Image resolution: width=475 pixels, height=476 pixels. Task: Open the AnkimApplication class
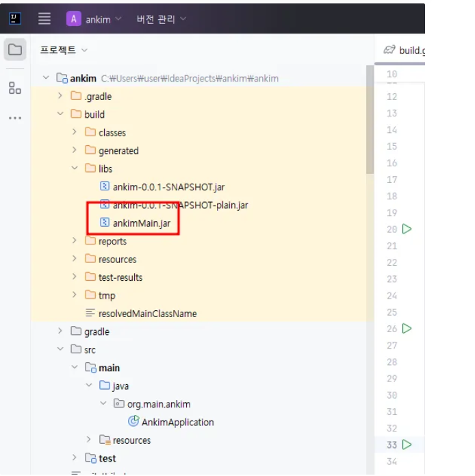coord(178,422)
